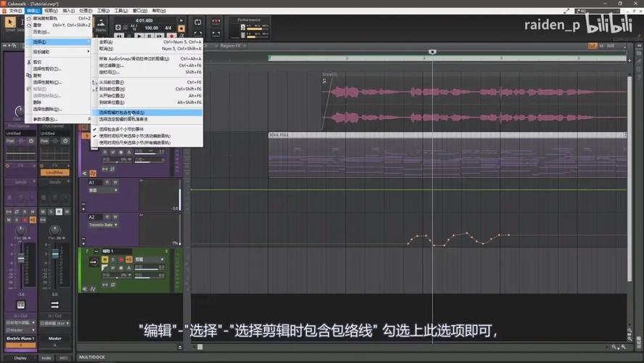Click the now-time marker on the ruler
Viewport: 644px width, 363px height.
tap(432, 52)
